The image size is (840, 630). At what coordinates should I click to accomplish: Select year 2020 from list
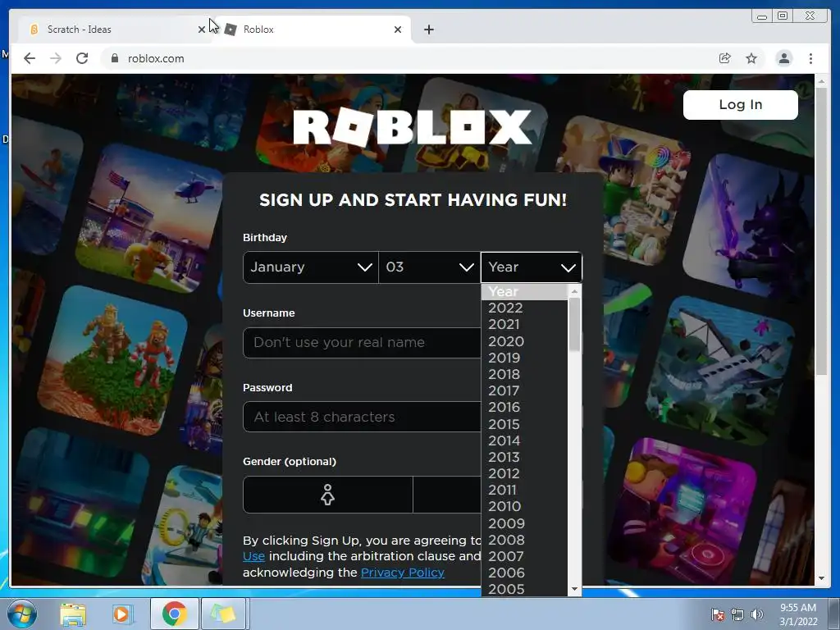point(524,341)
